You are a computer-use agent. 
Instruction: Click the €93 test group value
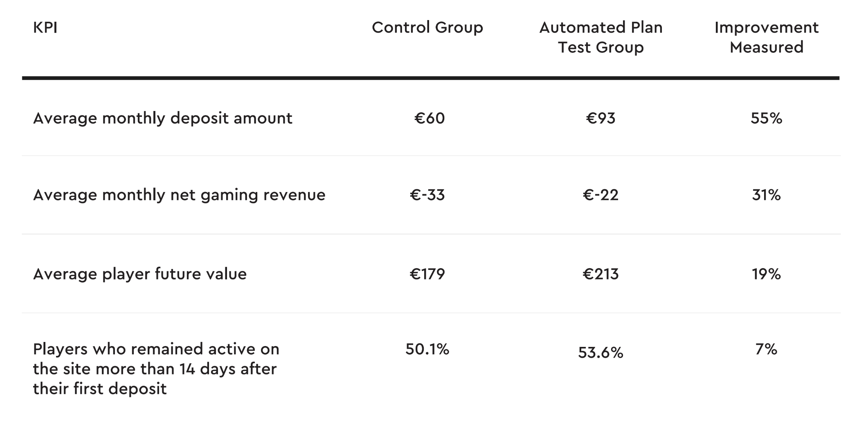coord(600,118)
